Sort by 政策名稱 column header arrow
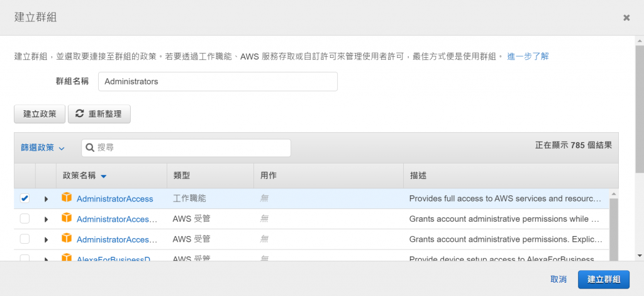This screenshot has width=644, height=296. point(104,176)
